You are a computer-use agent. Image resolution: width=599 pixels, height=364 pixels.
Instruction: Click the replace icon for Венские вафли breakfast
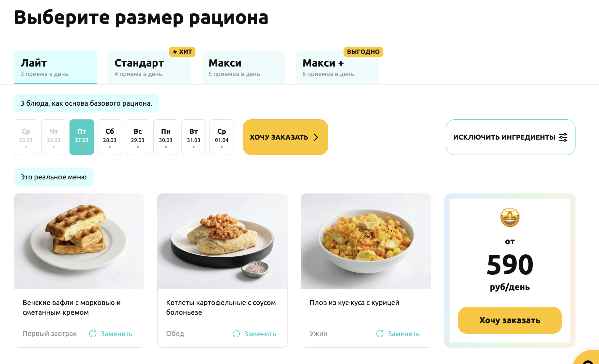[x=93, y=334]
